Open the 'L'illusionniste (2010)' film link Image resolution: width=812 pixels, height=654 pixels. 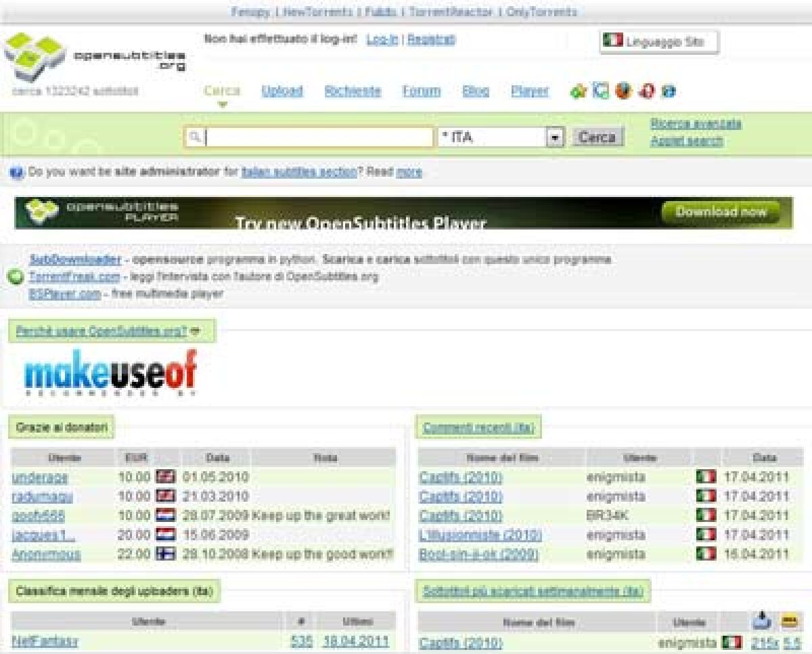click(480, 535)
